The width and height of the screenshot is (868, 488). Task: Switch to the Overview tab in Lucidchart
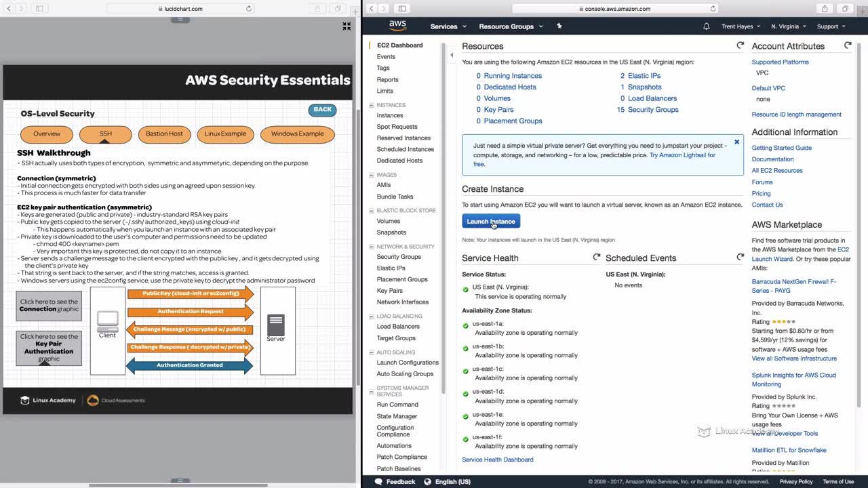(47, 134)
